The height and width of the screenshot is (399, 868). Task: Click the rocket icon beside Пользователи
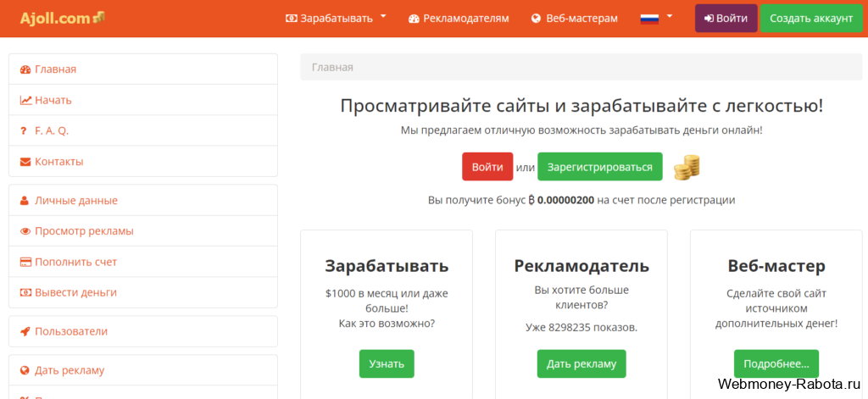[x=25, y=331]
